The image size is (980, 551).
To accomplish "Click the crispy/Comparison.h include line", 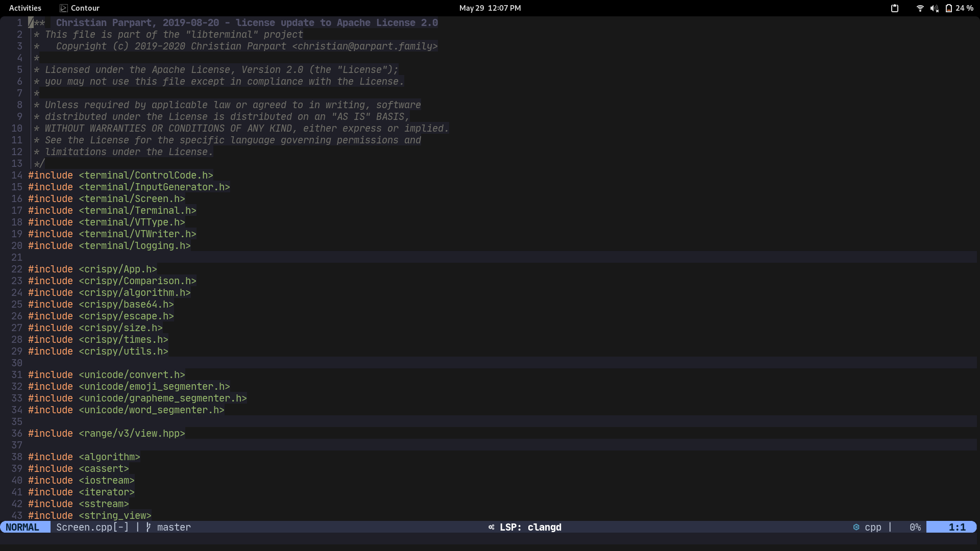I will coord(112,281).
